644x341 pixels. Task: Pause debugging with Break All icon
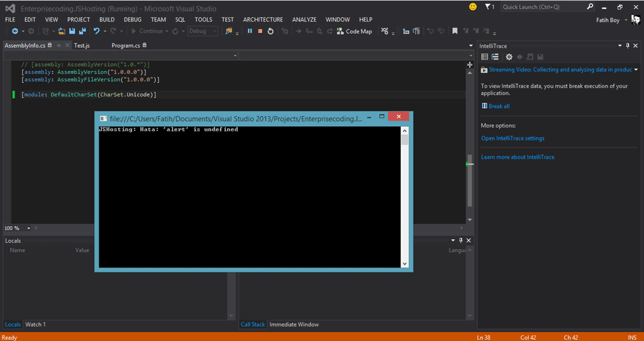[x=250, y=31]
